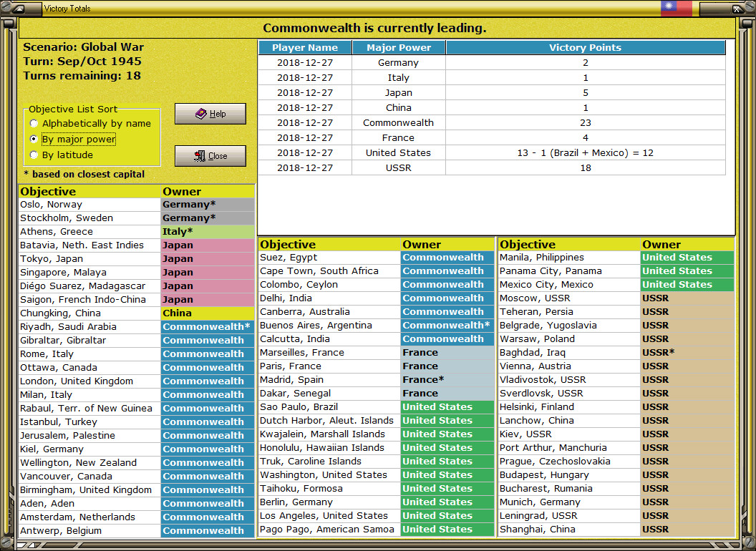The image size is (756, 551).
Task: Click Berlin, Germany objective
Action: tap(329, 502)
